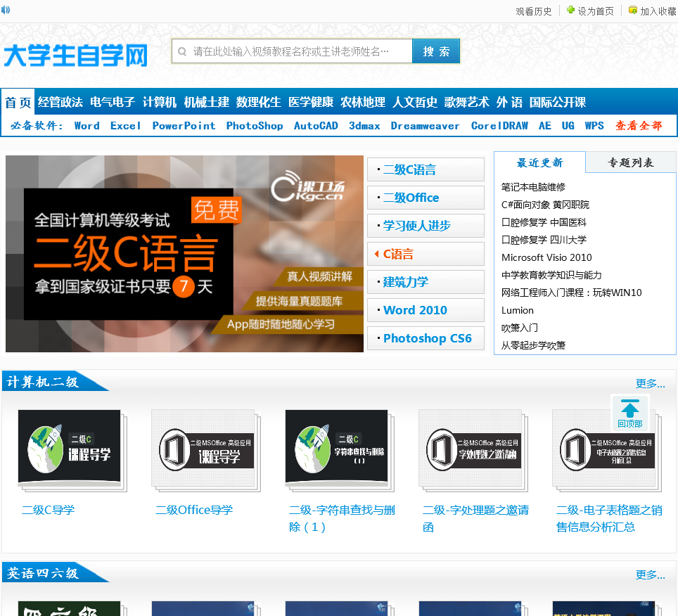Open 机械土建 category

(x=206, y=102)
